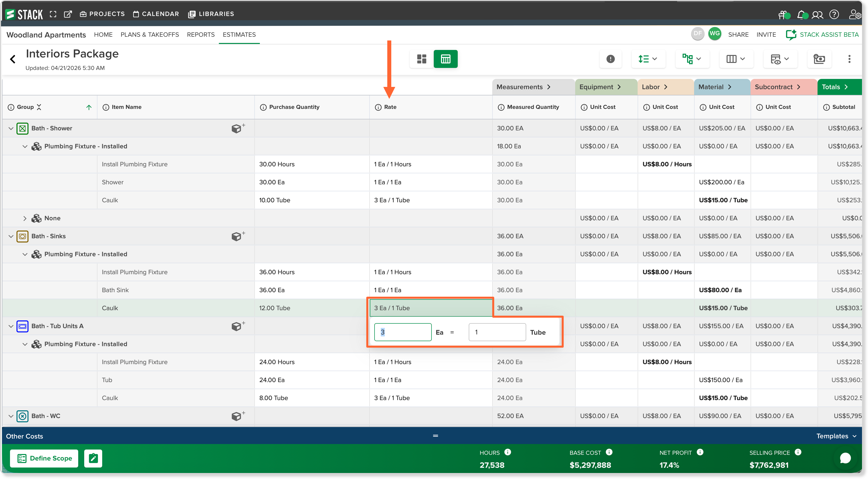
Task: Open the Plans & Takeoffs tab
Action: (150, 35)
